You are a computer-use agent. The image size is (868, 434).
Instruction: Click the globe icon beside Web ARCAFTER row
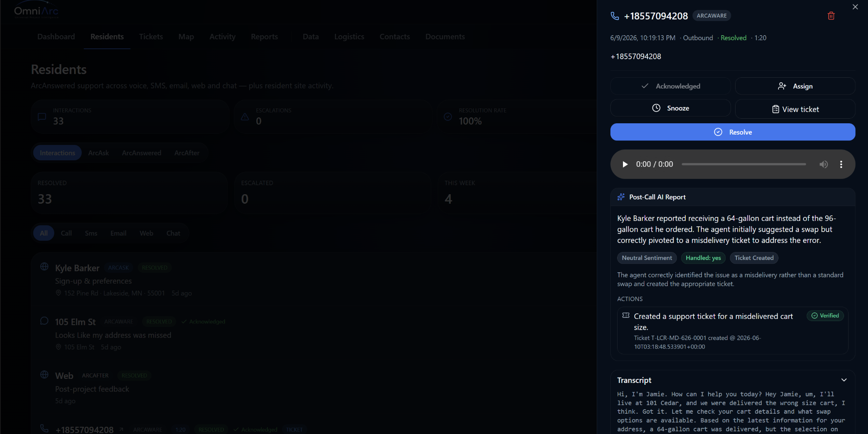coord(44,374)
